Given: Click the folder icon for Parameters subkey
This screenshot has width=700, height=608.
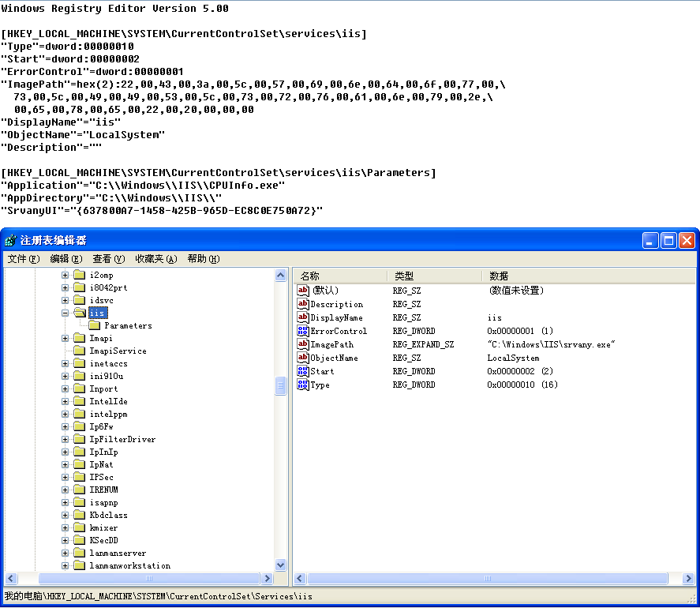Looking at the screenshot, I should point(94,325).
